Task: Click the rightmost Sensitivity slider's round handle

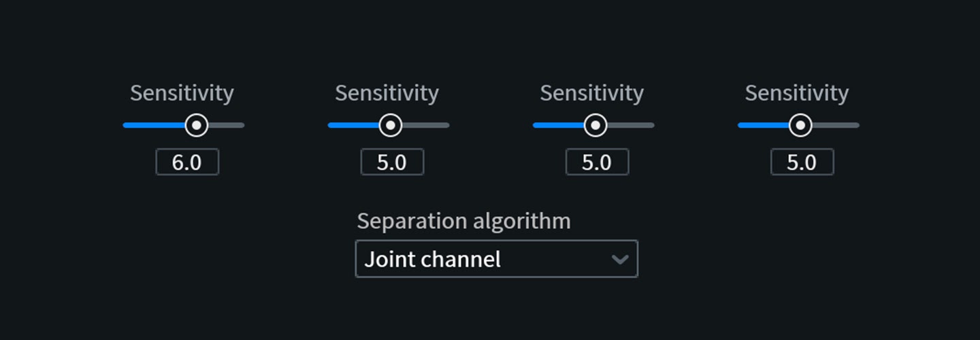Action: pos(800,125)
